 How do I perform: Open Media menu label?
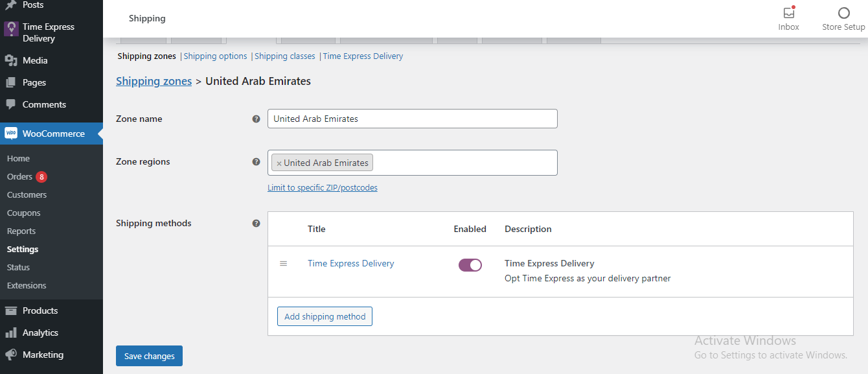pyautogui.click(x=35, y=60)
